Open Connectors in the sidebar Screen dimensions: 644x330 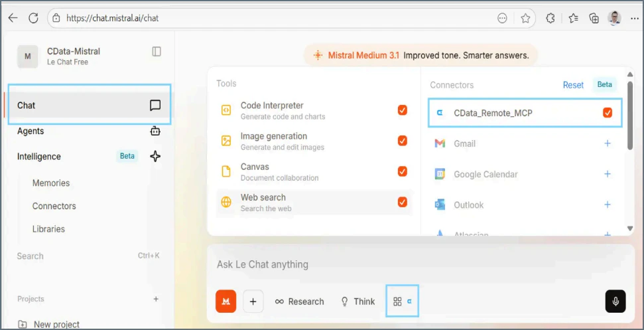coord(54,206)
